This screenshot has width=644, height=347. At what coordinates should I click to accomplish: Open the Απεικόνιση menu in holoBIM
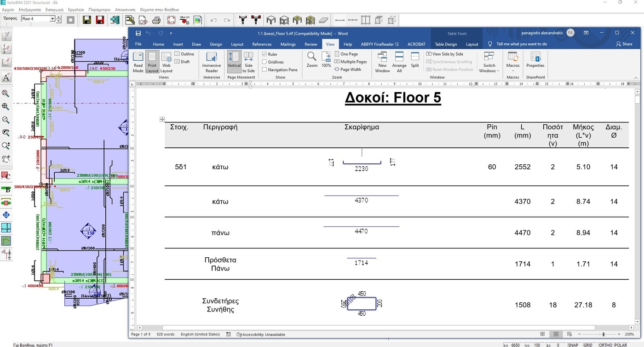pyautogui.click(x=125, y=10)
